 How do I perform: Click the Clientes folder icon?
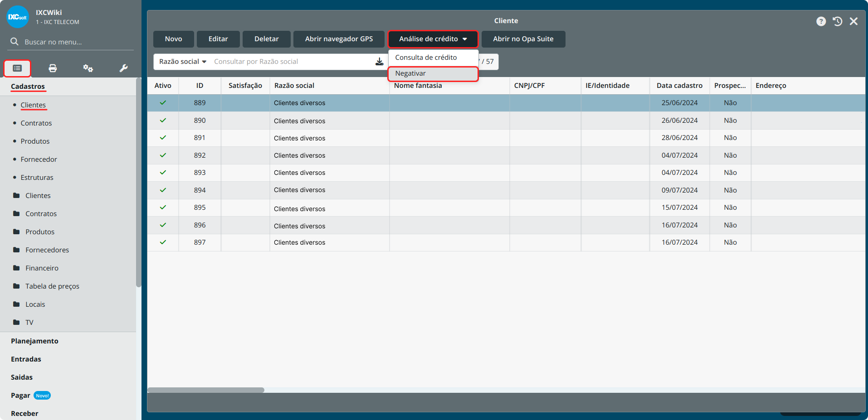(x=16, y=195)
